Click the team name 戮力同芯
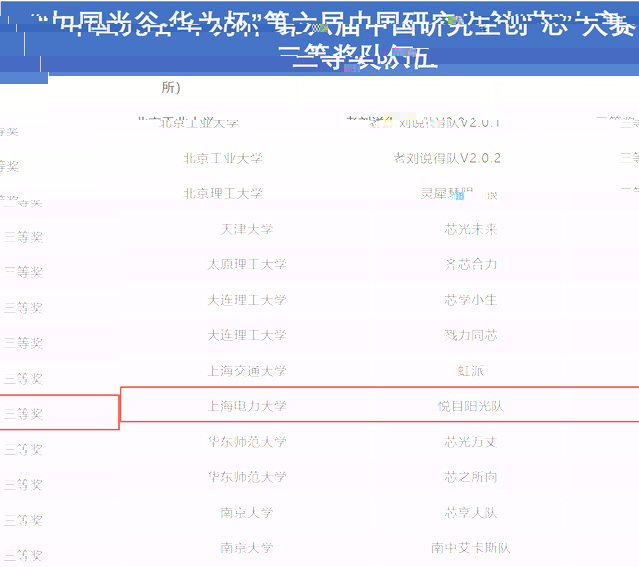Viewport: 639px width, 567px height. tap(471, 335)
